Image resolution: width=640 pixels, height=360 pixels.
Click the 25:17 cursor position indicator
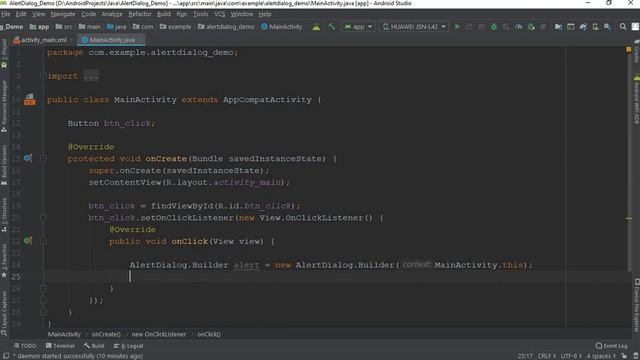pos(525,356)
